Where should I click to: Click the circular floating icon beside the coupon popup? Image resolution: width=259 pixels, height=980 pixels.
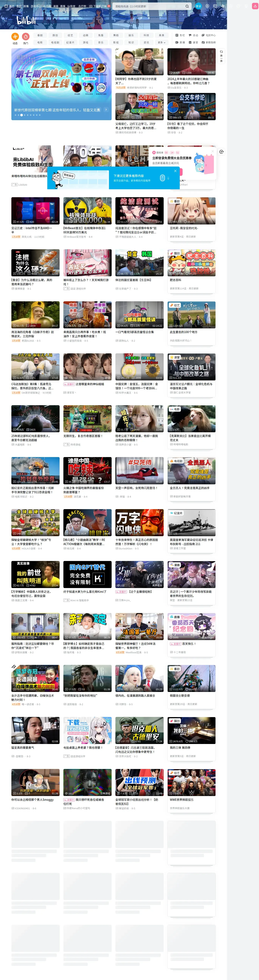[221, 151]
